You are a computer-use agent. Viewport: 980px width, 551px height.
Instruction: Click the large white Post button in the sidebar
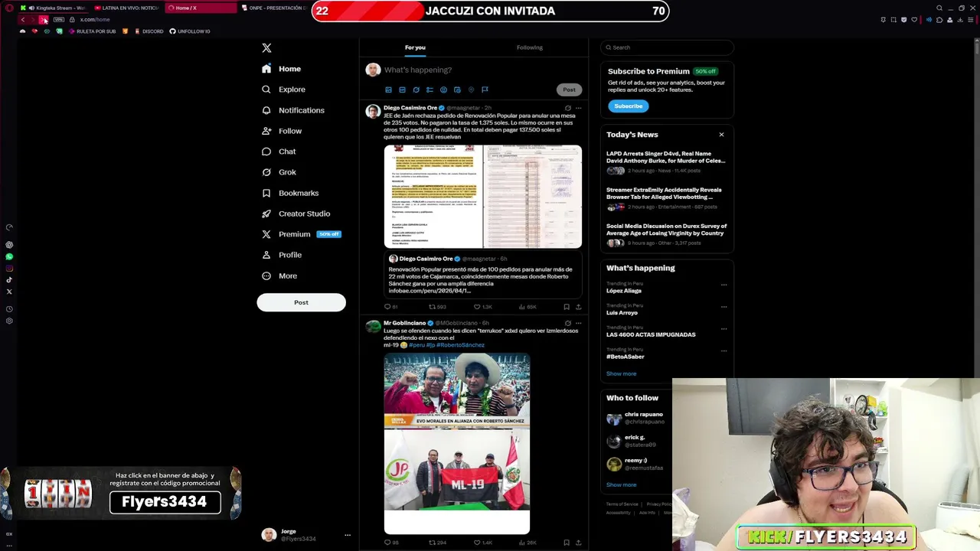pyautogui.click(x=301, y=302)
